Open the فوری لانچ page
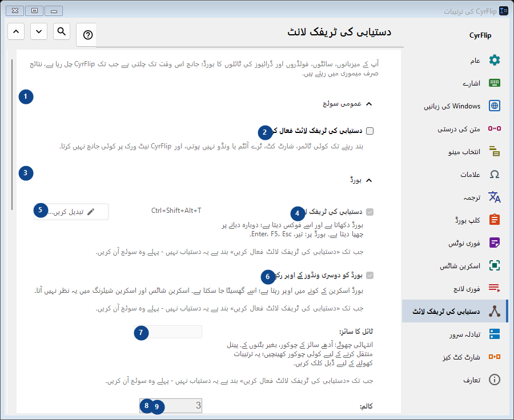Image resolution: width=514 pixels, height=420 pixels. pos(454,288)
